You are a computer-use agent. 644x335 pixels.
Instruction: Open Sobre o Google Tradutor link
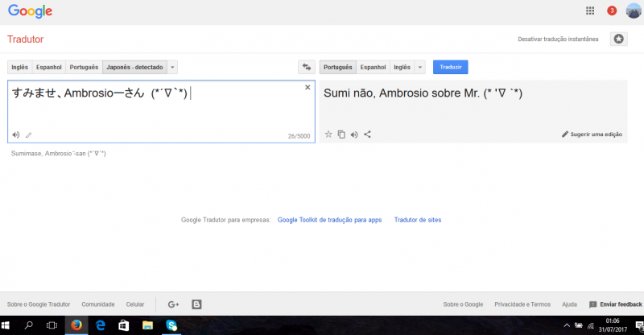pos(39,304)
